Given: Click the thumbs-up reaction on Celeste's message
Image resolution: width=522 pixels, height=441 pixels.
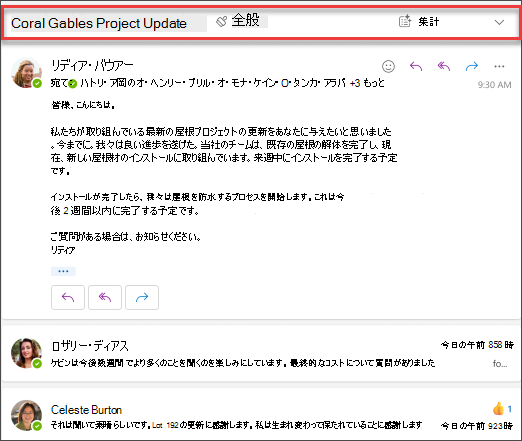Looking at the screenshot, I should pyautogui.click(x=498, y=409).
